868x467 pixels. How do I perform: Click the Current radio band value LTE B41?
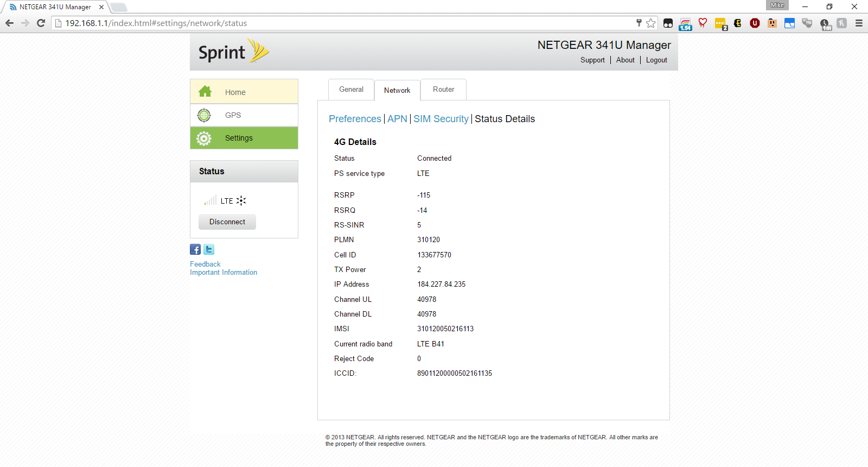point(431,344)
